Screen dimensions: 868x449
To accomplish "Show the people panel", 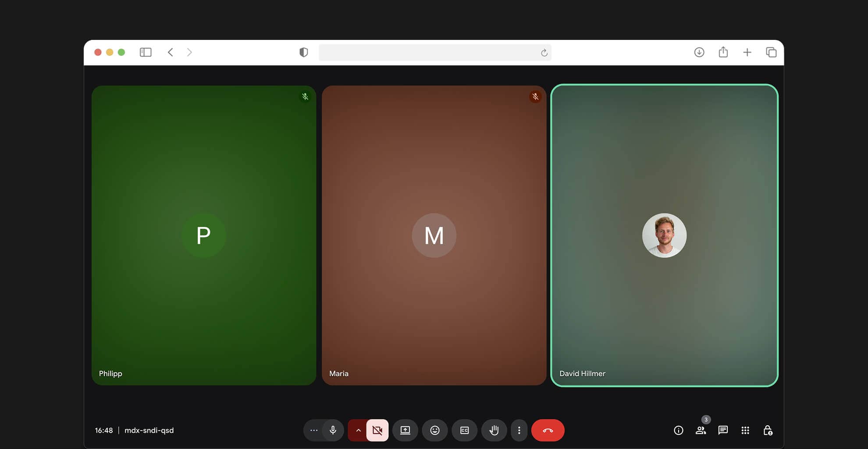I will click(x=701, y=430).
